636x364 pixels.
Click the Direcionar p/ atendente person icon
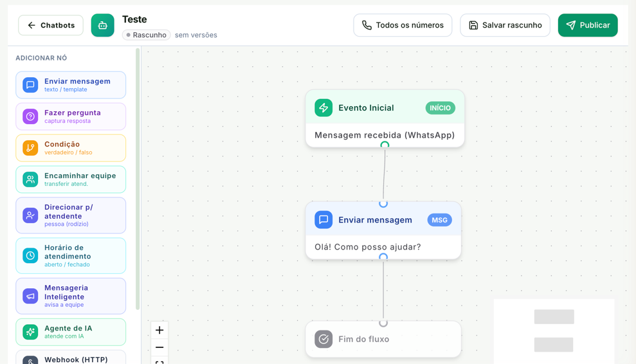point(30,215)
